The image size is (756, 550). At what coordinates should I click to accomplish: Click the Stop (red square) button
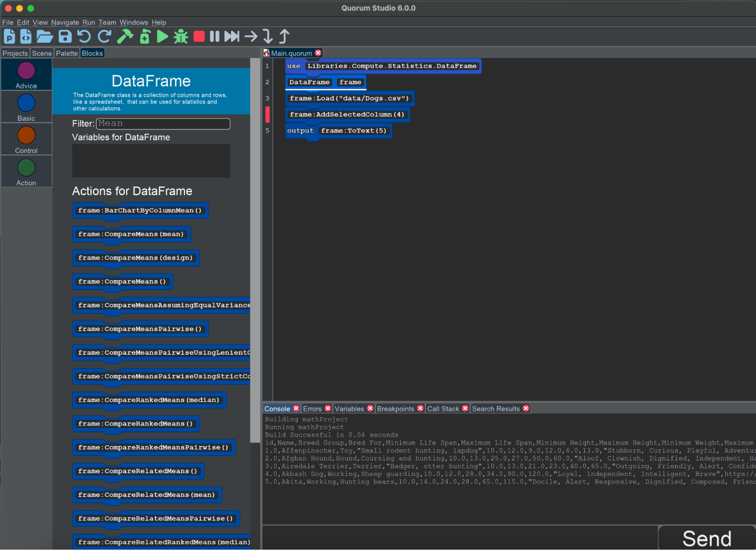tap(199, 36)
